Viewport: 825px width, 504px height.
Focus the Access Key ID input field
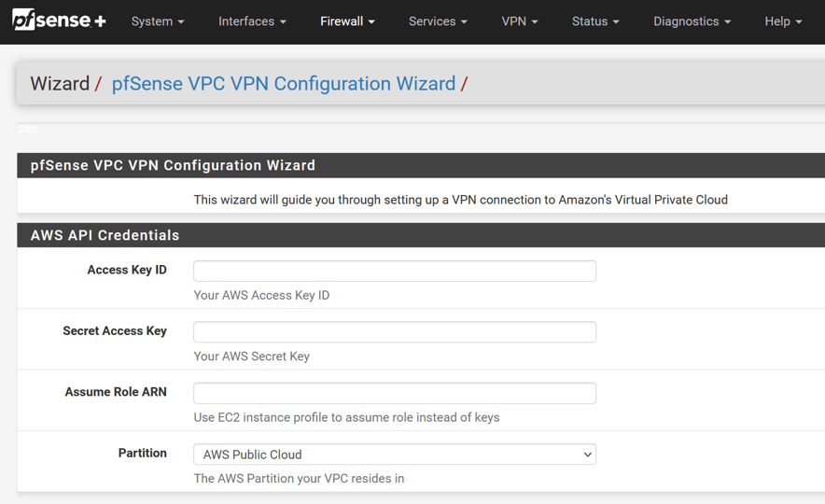pyautogui.click(x=395, y=271)
